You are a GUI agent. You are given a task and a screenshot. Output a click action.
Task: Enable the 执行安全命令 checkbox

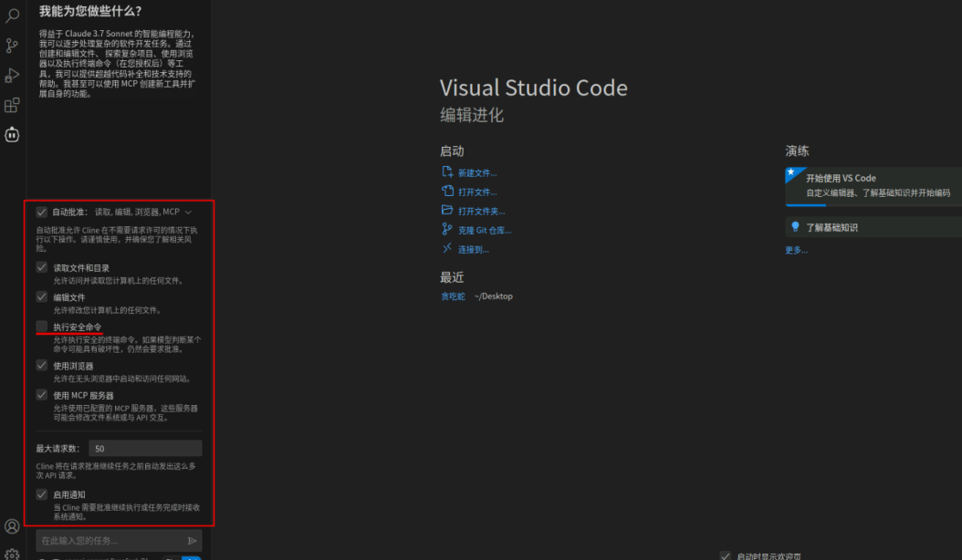pyautogui.click(x=41, y=327)
